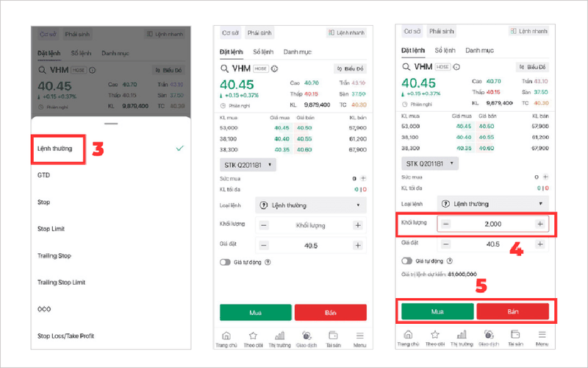Screen dimensions: 588x368
Task: Click search magnifier icon in middle screen
Action: click(x=224, y=68)
